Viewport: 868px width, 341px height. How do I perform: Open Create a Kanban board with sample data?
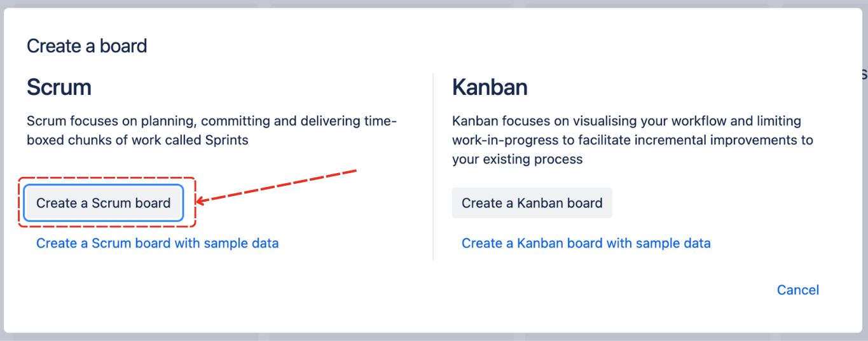click(586, 243)
